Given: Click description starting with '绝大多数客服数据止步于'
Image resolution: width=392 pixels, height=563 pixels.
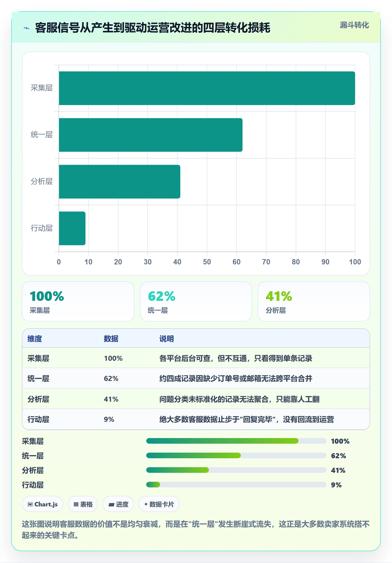Looking at the screenshot, I should pos(247,419).
